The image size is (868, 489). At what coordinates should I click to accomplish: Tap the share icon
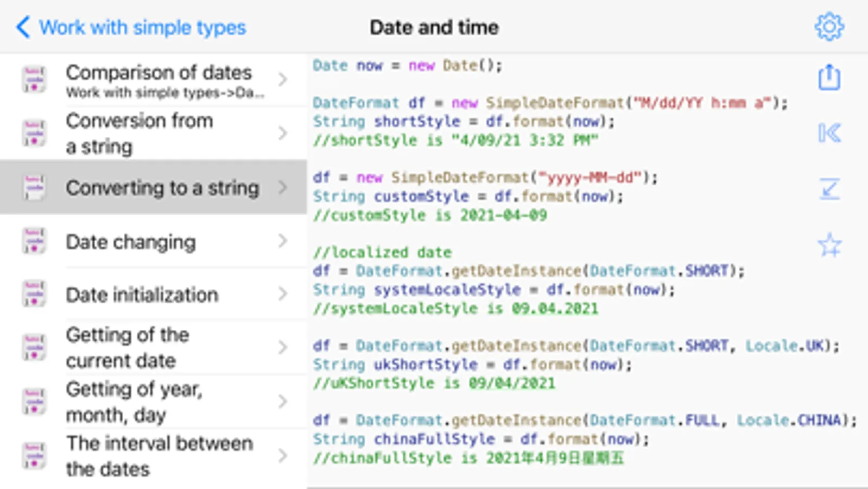point(829,78)
